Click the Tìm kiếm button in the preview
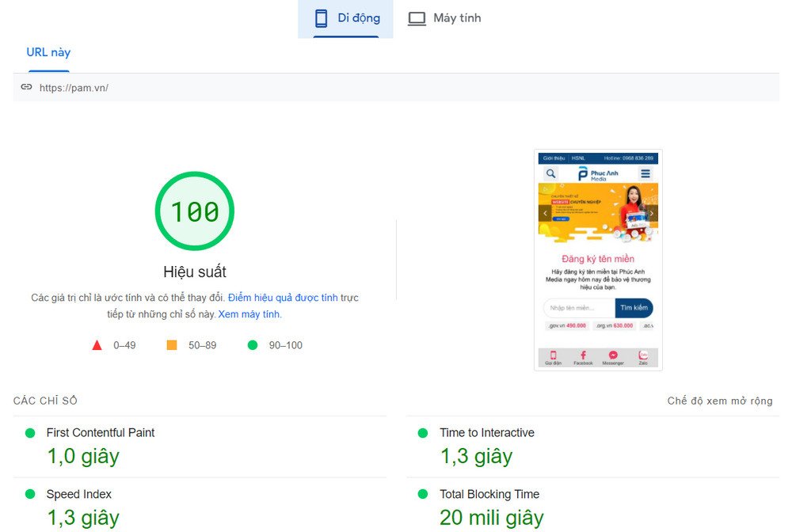The height and width of the screenshot is (532, 792). point(634,308)
